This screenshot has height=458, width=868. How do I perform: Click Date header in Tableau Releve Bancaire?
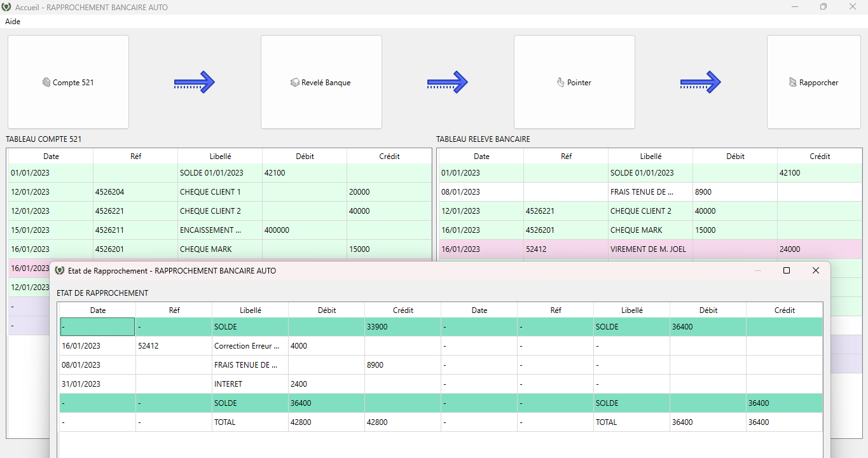point(481,156)
